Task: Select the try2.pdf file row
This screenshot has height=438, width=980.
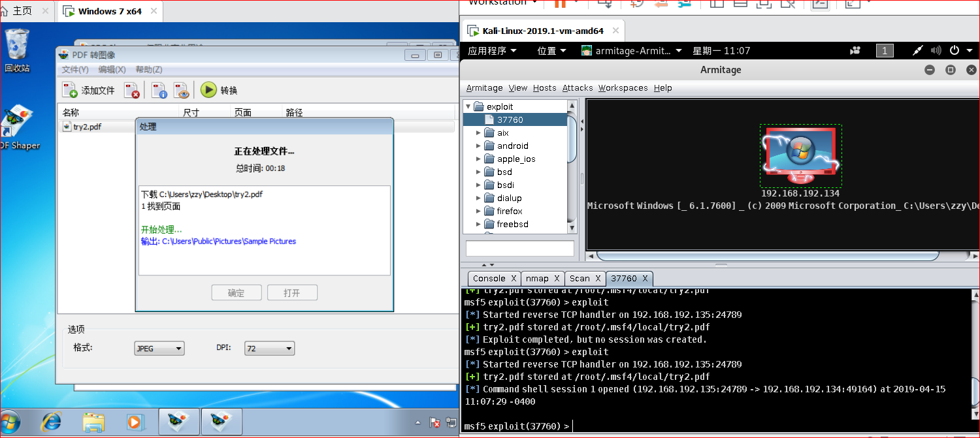Action: pos(258,127)
